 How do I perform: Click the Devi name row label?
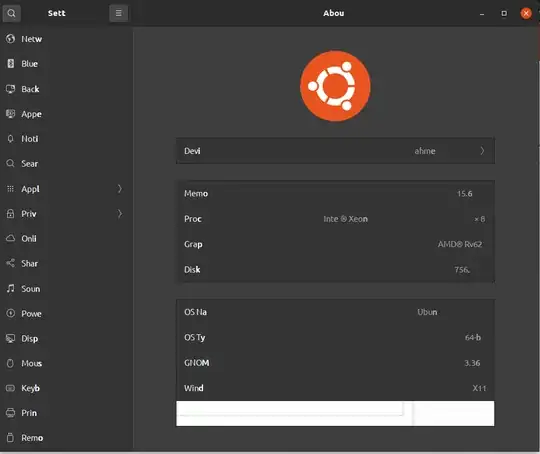pos(192,151)
